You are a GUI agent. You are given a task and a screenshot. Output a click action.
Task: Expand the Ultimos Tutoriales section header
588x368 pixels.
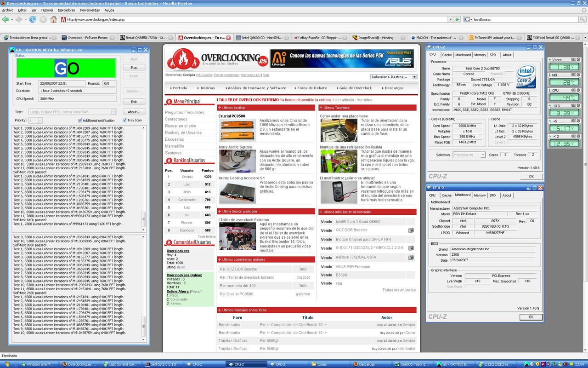click(x=367, y=108)
